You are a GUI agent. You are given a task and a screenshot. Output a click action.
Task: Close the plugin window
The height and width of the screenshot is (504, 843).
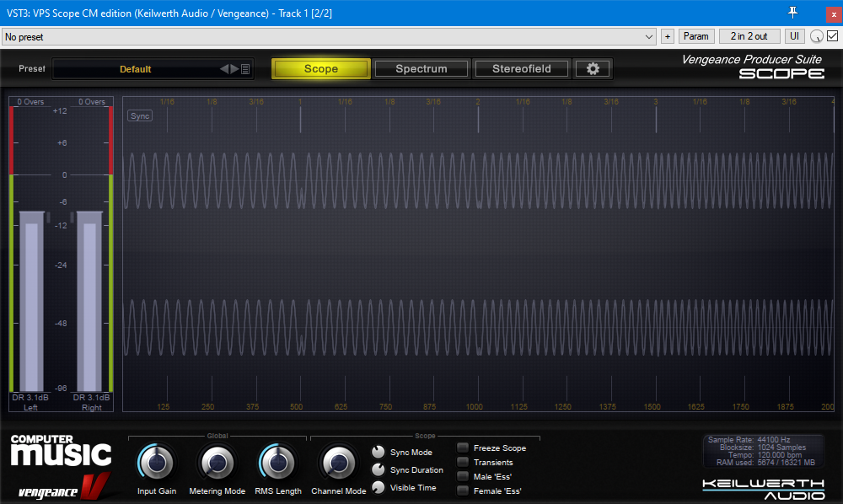(x=834, y=14)
